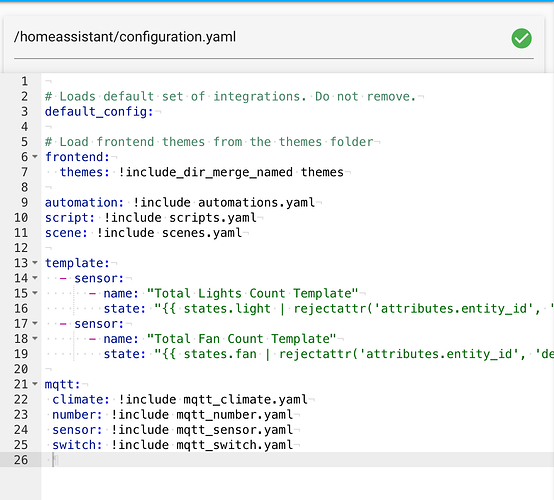Image resolution: width=554 pixels, height=500 pixels.
Task: Click the states.fan state expression on line 19
Action: click(353, 354)
